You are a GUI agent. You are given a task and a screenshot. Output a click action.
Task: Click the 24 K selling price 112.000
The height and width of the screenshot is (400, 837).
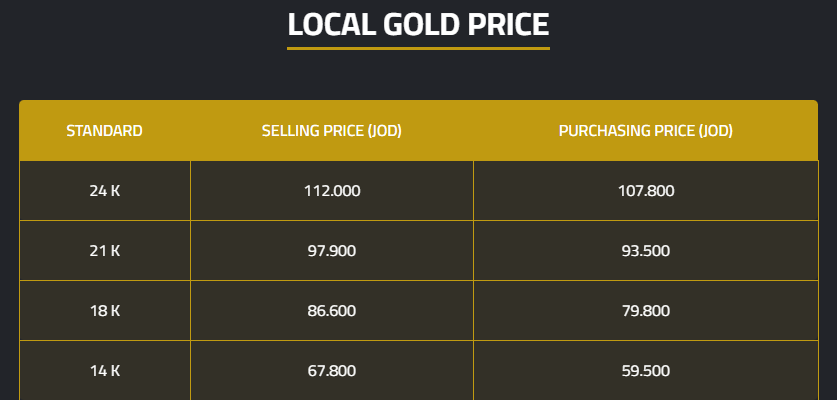click(x=331, y=191)
